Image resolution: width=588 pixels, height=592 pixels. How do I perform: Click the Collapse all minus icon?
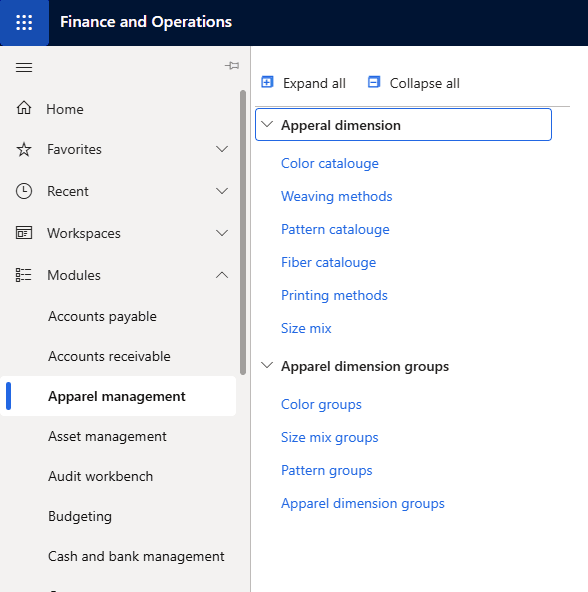374,82
